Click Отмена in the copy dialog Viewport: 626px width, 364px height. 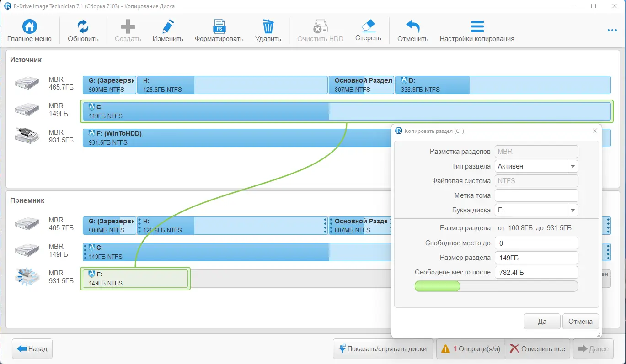tap(580, 322)
